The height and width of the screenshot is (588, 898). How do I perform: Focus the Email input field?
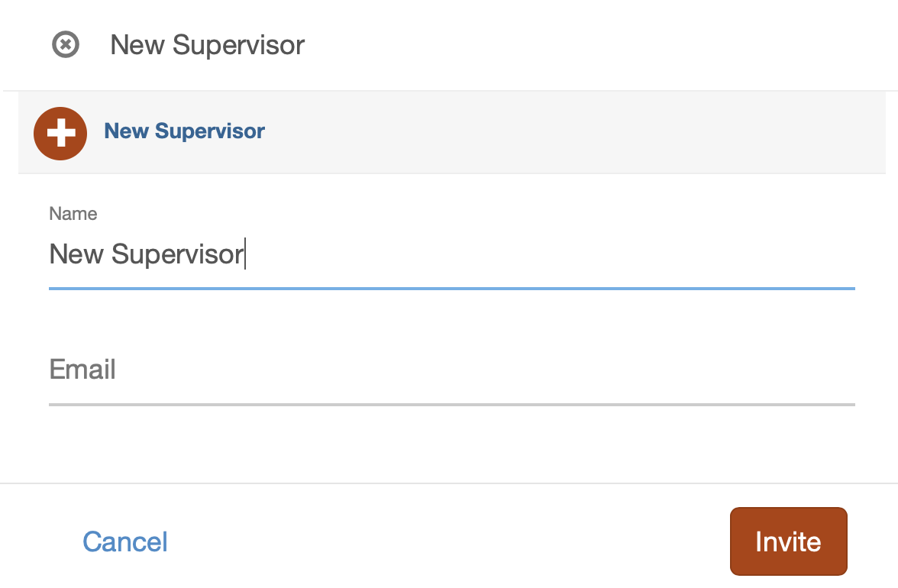pos(452,370)
